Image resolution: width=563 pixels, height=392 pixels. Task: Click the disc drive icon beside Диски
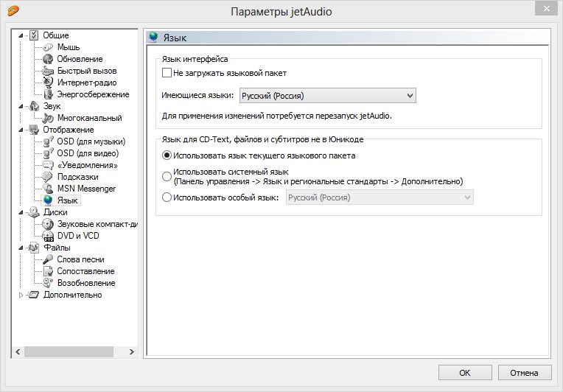pyautogui.click(x=34, y=212)
